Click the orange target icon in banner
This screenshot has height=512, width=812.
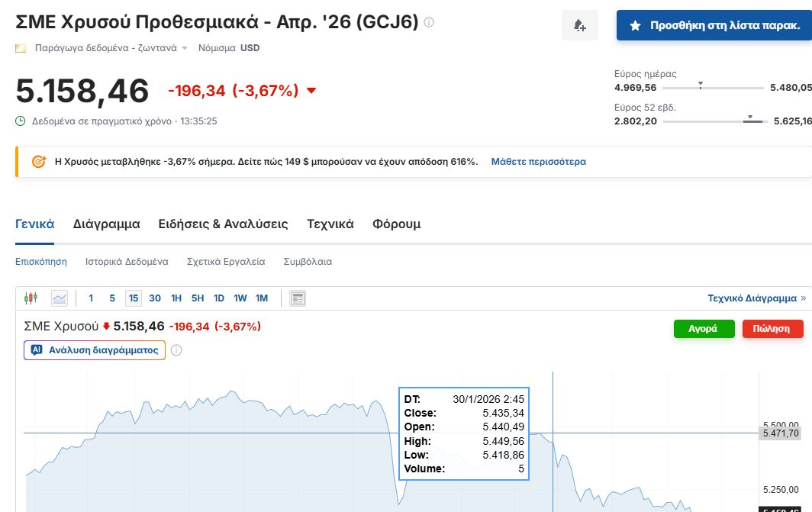coord(39,162)
